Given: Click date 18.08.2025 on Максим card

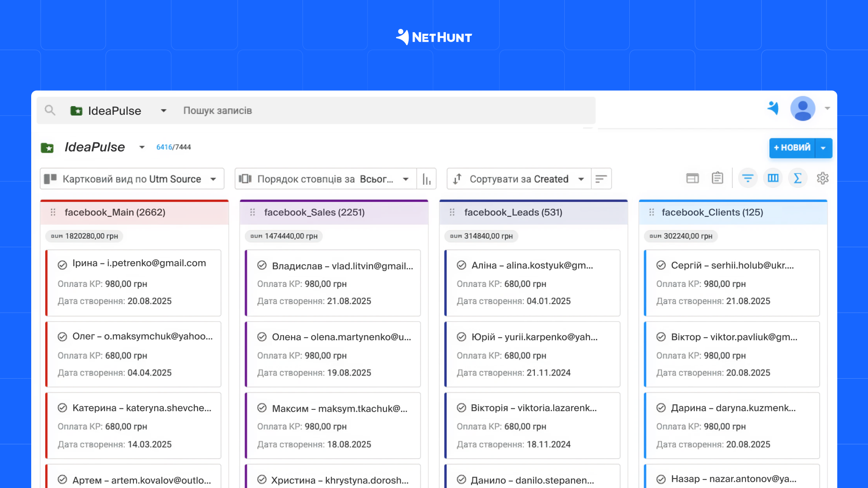Looking at the screenshot, I should pyautogui.click(x=349, y=445).
